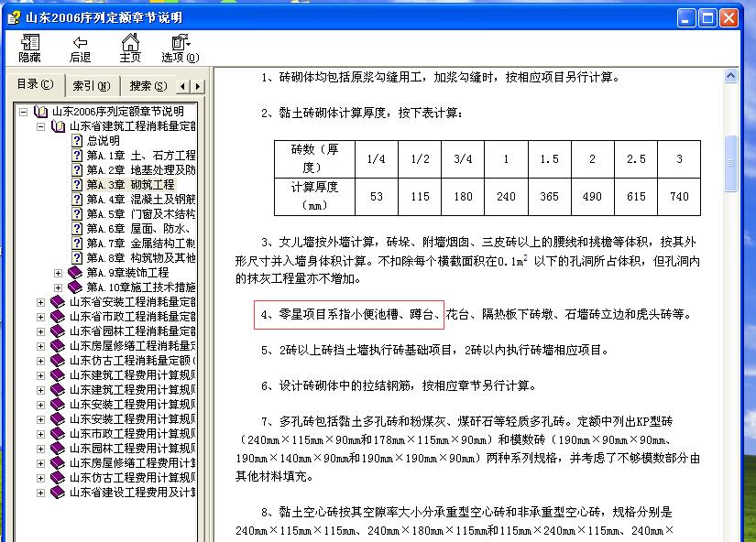Screen dimensions: 756x542
Task: Click the book icon of 山东仿古工程消耗量定额
Action: 58,361
